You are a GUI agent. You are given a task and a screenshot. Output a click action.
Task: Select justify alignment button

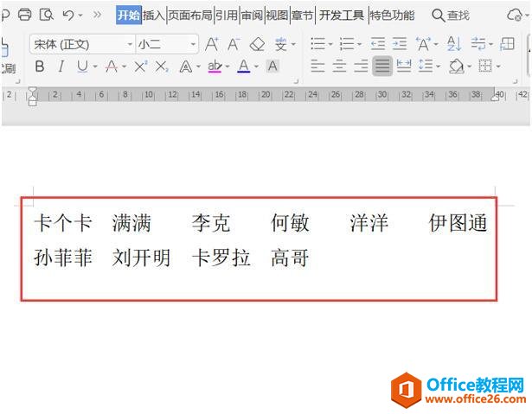click(x=382, y=66)
